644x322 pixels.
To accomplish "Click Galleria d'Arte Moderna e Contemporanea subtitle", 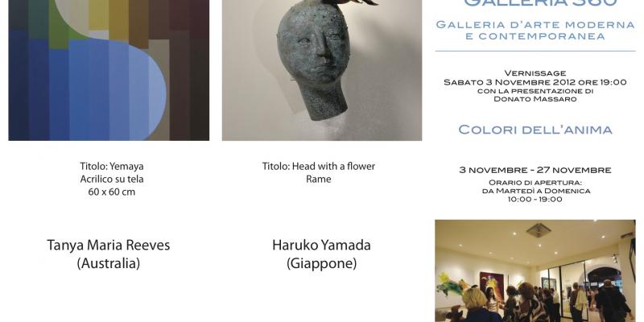I will pos(535,31).
